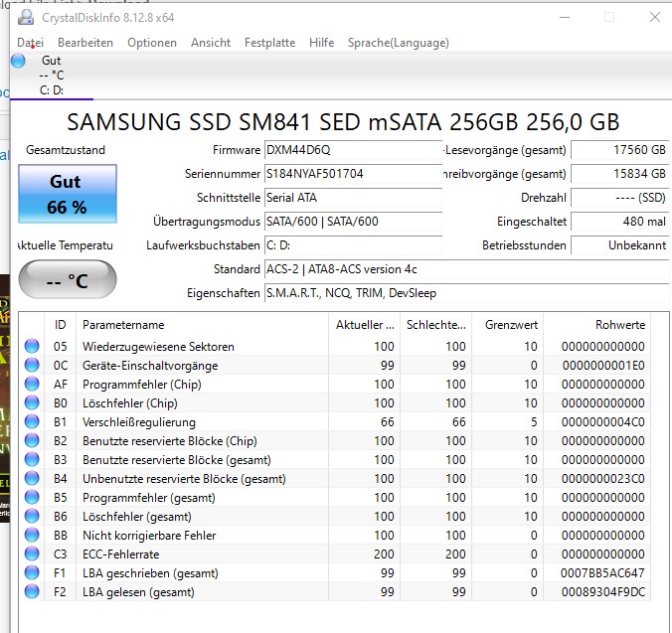Open the Datei menu
The image size is (672, 633).
click(x=30, y=43)
